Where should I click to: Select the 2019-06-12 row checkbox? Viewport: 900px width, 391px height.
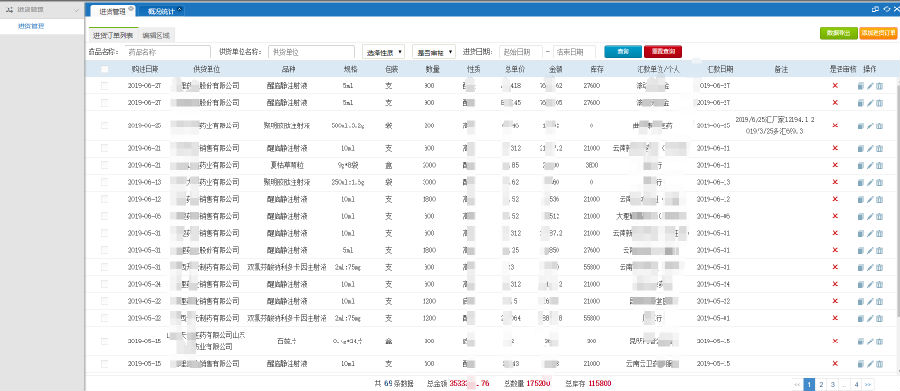coord(104,200)
